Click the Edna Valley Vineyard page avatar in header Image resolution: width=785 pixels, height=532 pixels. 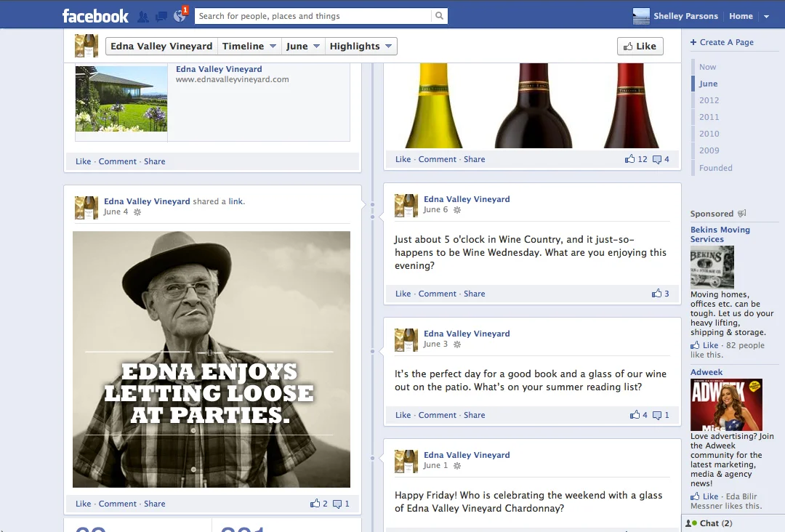pos(86,46)
